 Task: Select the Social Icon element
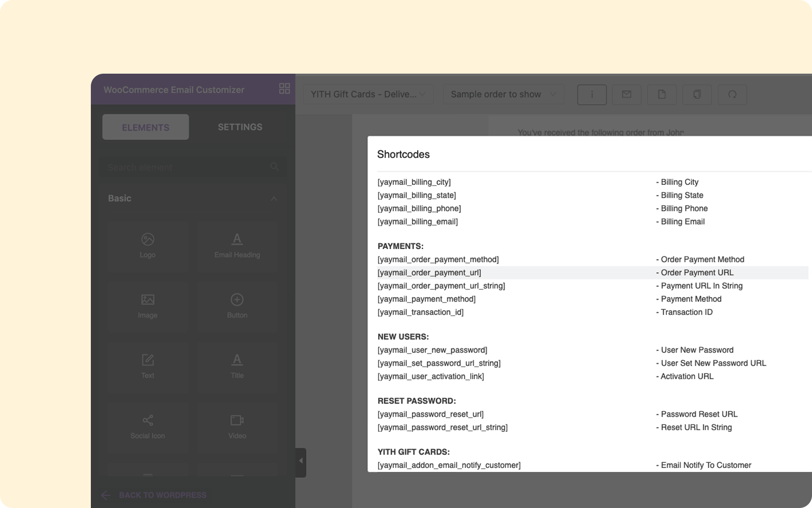coord(148,428)
